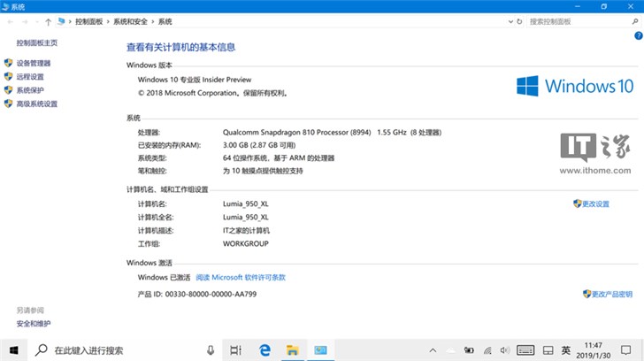Click the battery tray icon

coord(469,350)
